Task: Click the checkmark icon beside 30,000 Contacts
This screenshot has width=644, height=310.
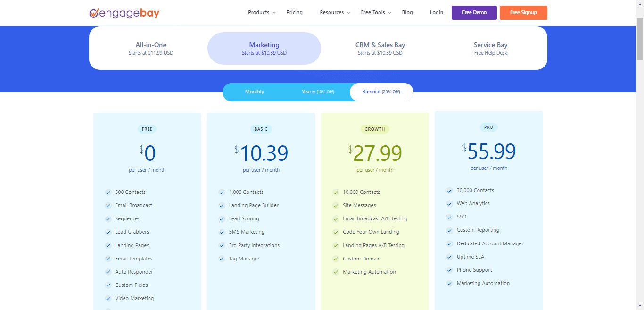Action: click(449, 190)
